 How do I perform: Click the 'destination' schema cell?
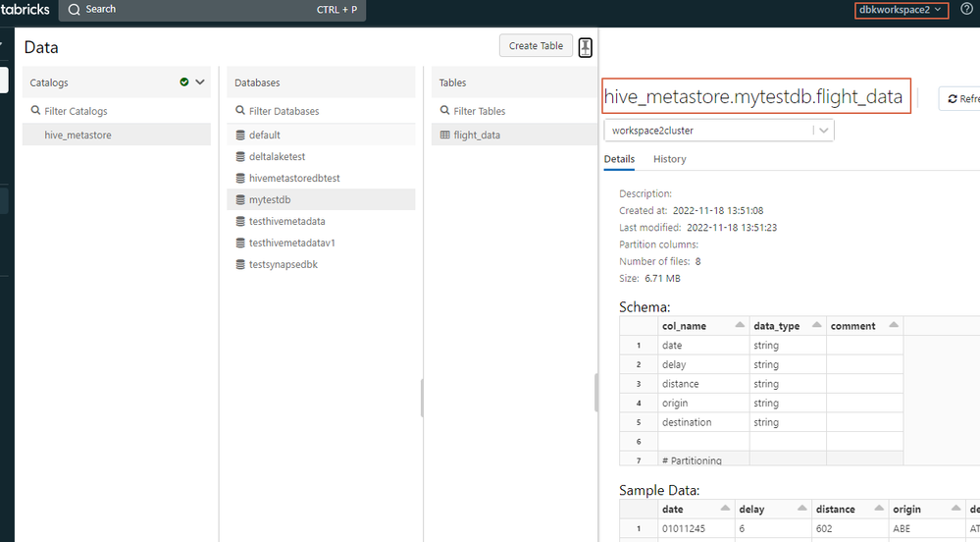click(x=703, y=422)
